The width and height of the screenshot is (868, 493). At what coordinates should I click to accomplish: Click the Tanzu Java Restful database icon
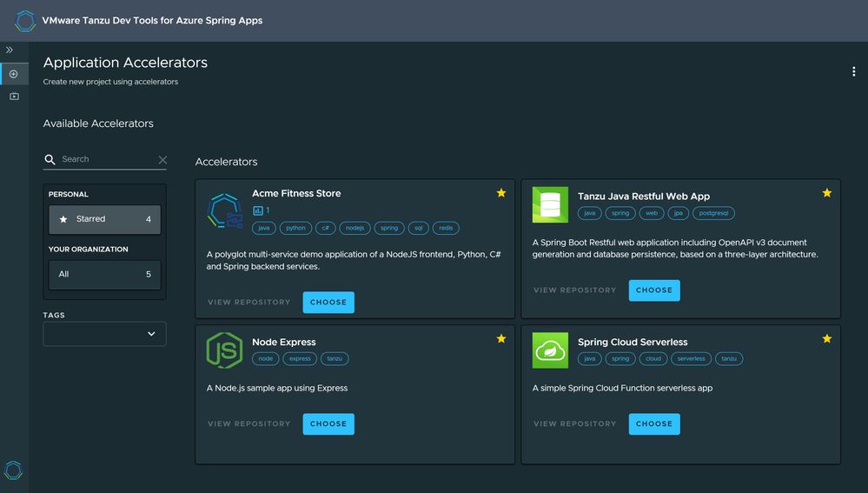550,204
